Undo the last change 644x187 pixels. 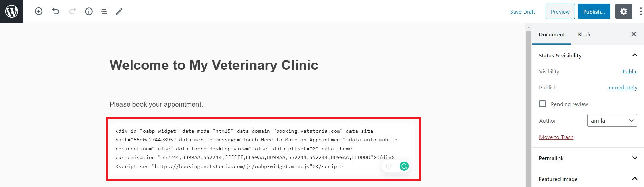click(56, 12)
